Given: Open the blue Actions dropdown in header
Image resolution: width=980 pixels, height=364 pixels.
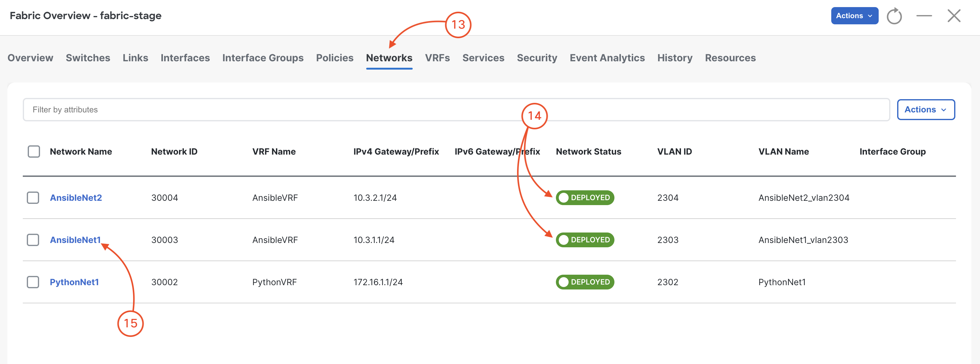Looking at the screenshot, I should coord(854,16).
